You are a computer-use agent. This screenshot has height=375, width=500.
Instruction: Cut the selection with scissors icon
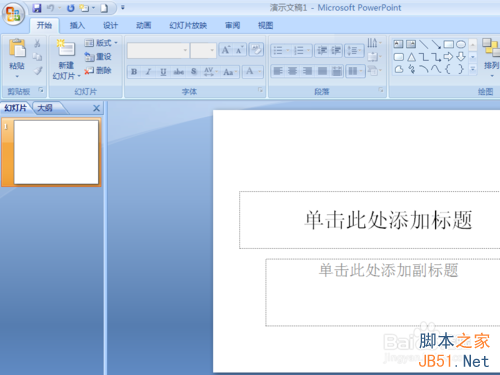point(37,43)
